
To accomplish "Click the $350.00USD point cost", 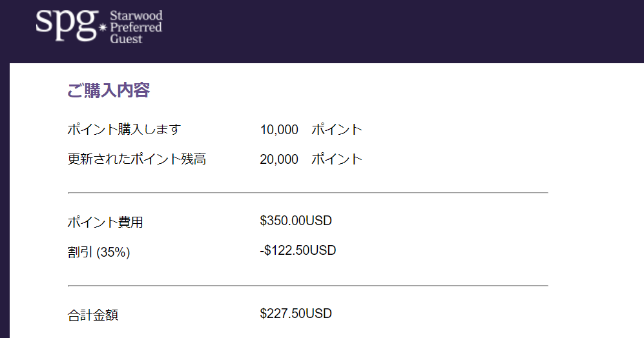I will tap(295, 221).
